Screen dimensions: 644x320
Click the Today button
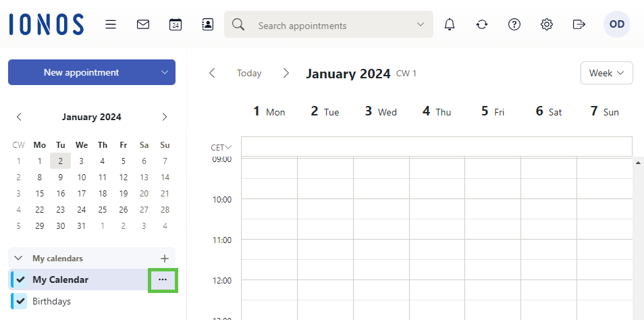249,73
